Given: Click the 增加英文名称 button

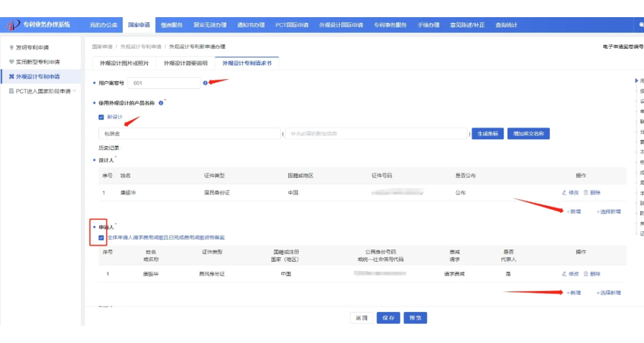Looking at the screenshot, I should 528,133.
